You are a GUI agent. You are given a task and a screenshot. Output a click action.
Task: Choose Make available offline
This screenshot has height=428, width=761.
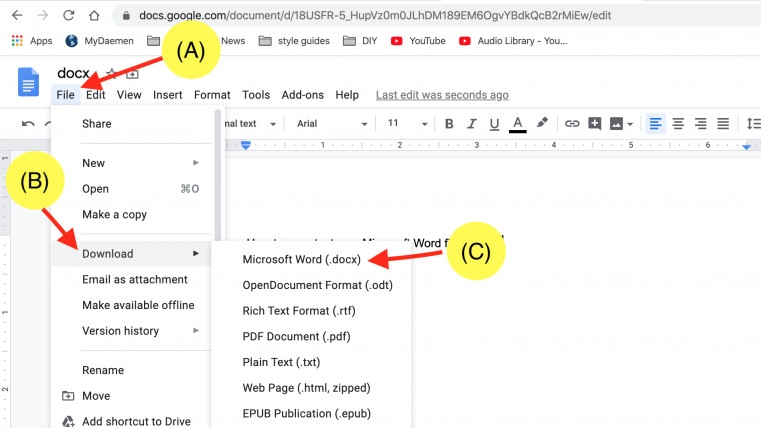[x=132, y=305]
